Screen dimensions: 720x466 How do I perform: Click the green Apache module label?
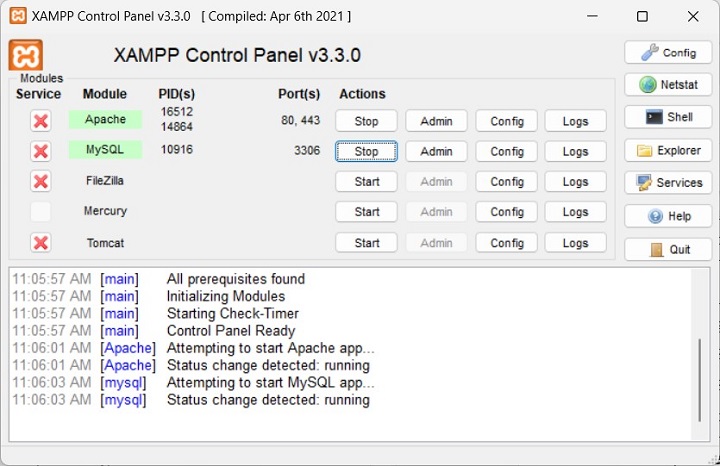pyautogui.click(x=105, y=120)
